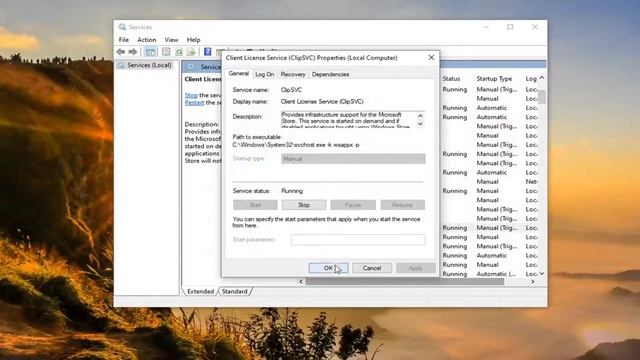
Task: Click the Pause button in the dialog
Action: click(x=353, y=205)
